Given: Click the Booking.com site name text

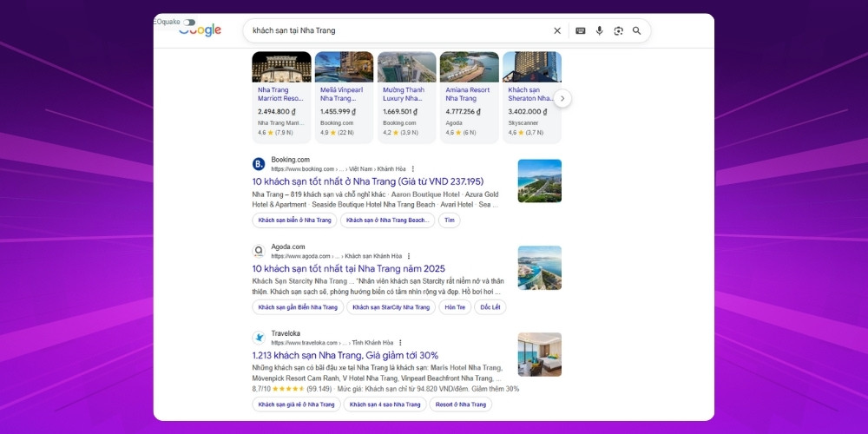Looking at the screenshot, I should [290, 160].
